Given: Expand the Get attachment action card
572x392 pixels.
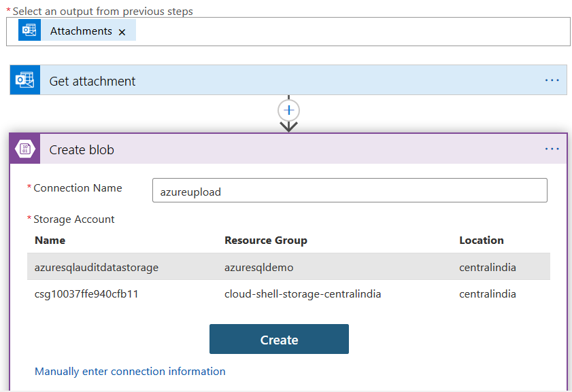Looking at the screenshot, I should pos(272,80).
